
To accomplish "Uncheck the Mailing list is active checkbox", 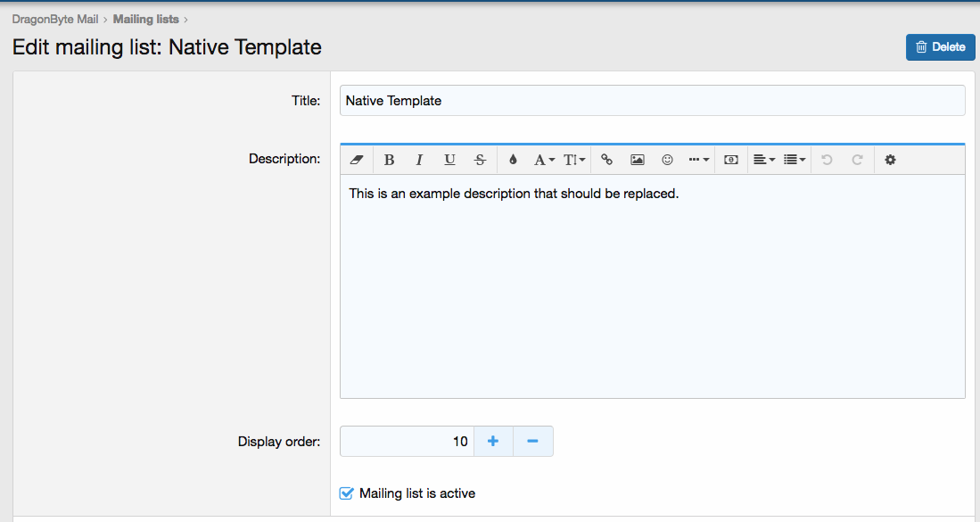I will click(x=347, y=493).
